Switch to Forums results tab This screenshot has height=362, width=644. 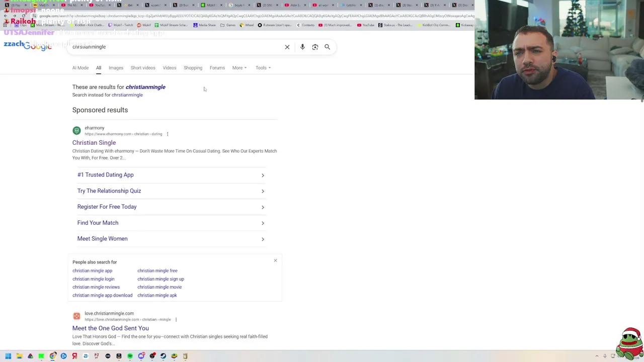[217, 68]
